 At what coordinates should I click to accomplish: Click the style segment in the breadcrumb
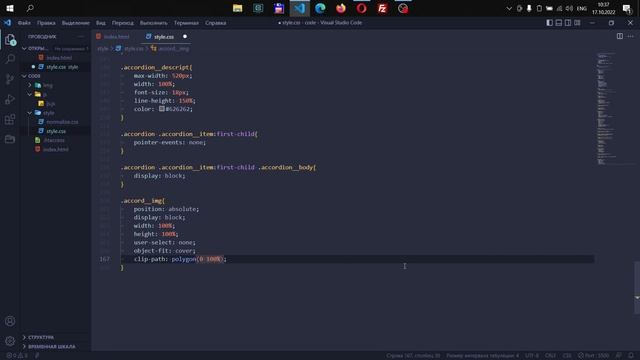(103, 49)
